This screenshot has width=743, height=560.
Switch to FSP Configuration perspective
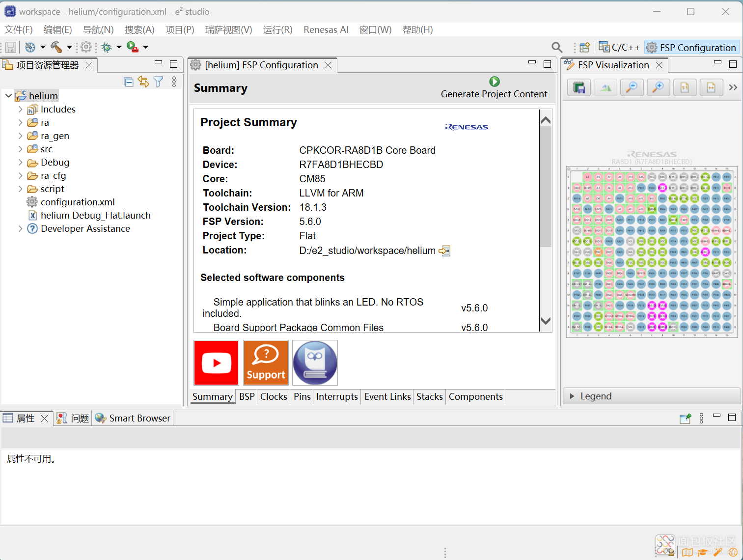691,47
